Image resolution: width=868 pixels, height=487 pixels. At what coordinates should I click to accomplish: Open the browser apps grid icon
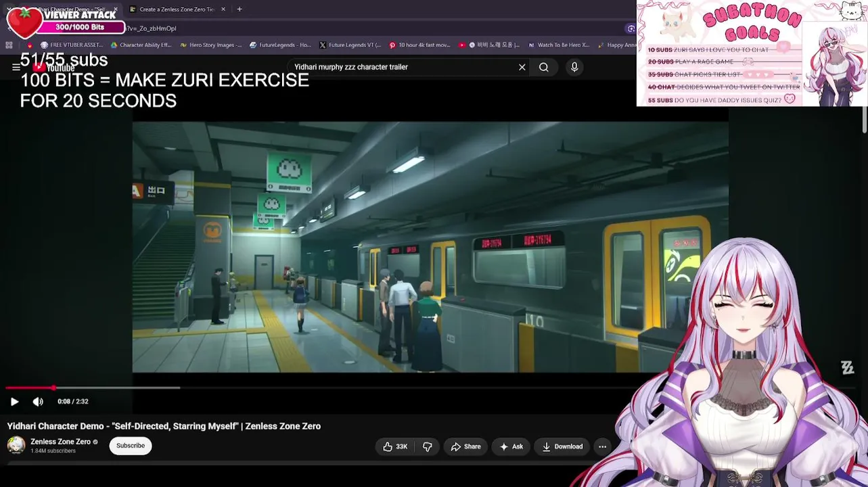point(9,45)
